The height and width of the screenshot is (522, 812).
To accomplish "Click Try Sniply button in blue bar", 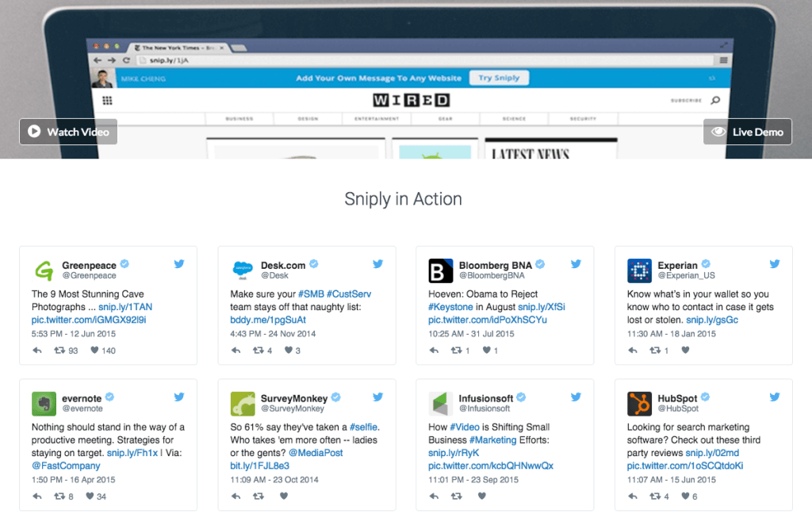I will point(499,78).
